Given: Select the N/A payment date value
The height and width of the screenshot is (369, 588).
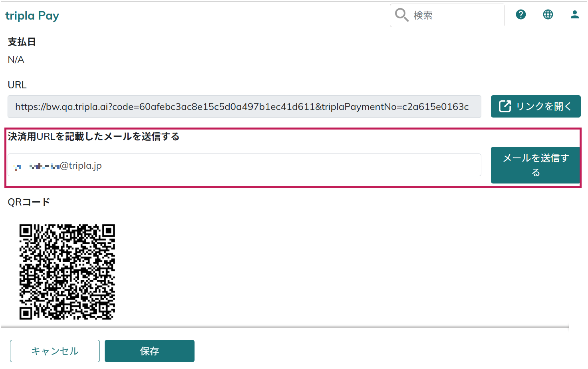Looking at the screenshot, I should click(16, 60).
